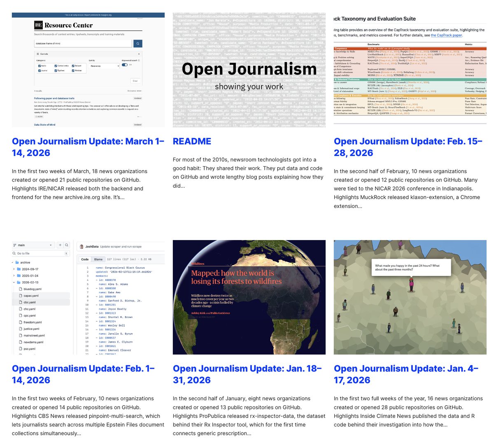Click the pixel-people happiness illustration thumbnail
Image resolution: width=494 pixels, height=448 pixels.
pyautogui.click(x=410, y=297)
